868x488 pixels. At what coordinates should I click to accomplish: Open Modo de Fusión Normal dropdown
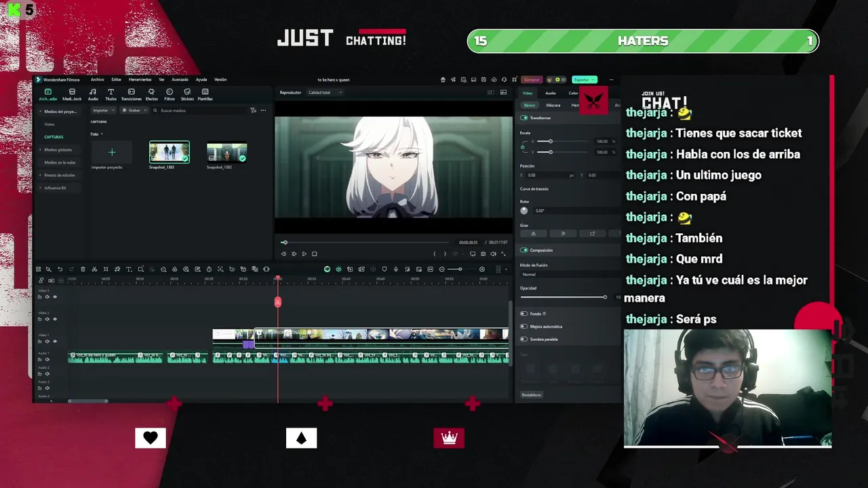coord(570,274)
